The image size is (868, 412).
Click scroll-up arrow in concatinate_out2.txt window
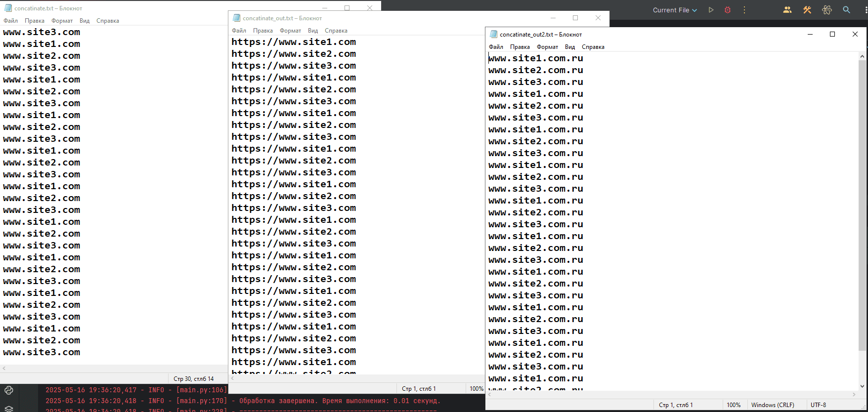pos(863,56)
